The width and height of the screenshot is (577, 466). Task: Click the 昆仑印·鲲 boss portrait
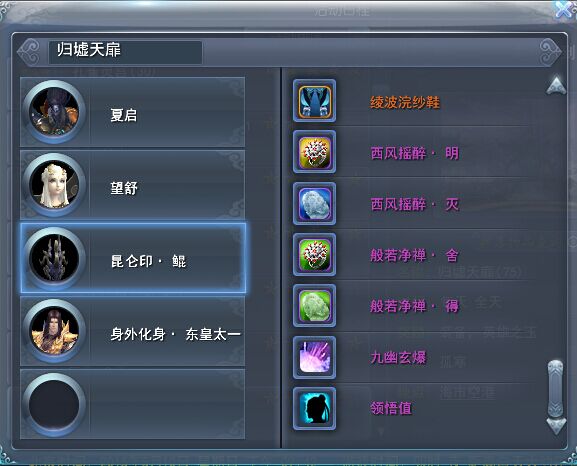click(x=54, y=258)
